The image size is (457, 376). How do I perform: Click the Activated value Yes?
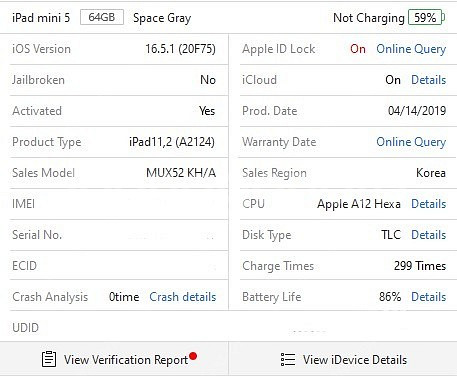click(207, 111)
